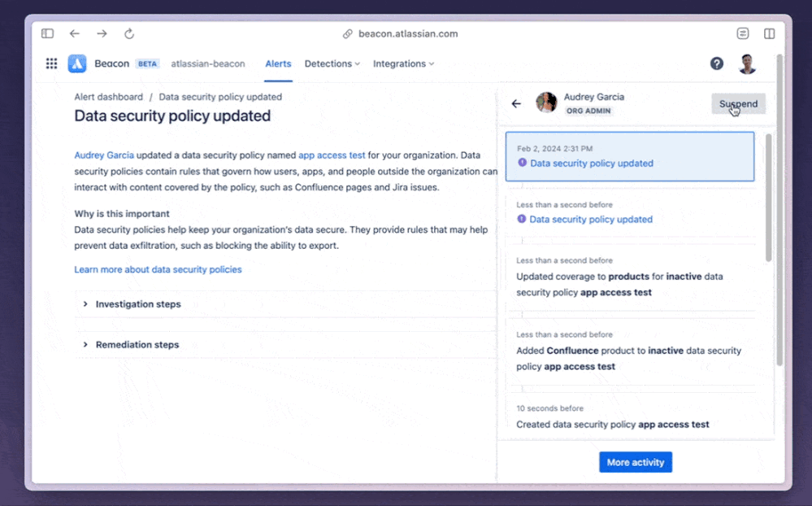
Task: Select the Feb 2, 2024 2:31 PM activity card
Action: [x=630, y=156]
